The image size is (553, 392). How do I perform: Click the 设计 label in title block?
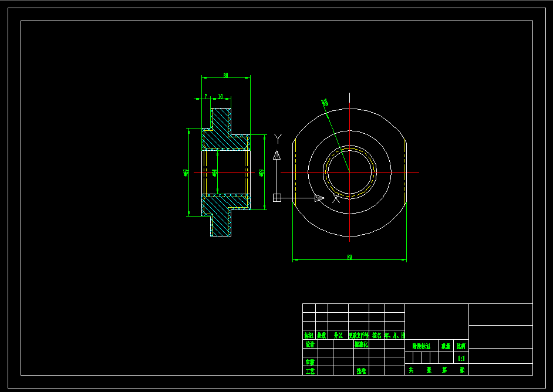[310, 344]
